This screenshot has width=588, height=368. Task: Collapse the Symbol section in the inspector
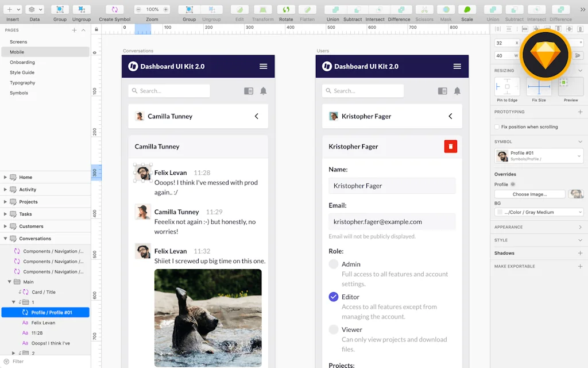click(x=579, y=141)
